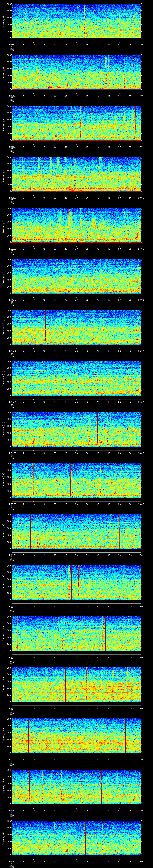Click the 11:24:00 start time label
Image resolution: width=153 pixels, height=868 pixels.
point(12,453)
